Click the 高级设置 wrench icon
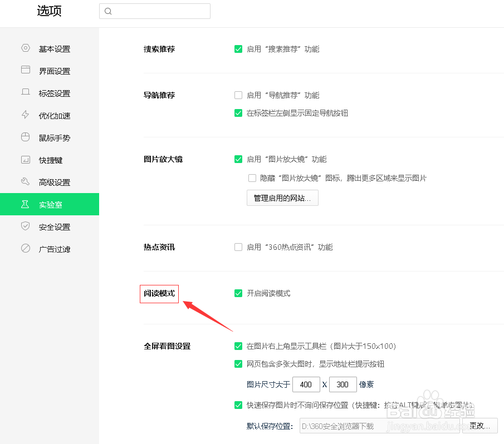This screenshot has height=444, width=504. [25, 182]
